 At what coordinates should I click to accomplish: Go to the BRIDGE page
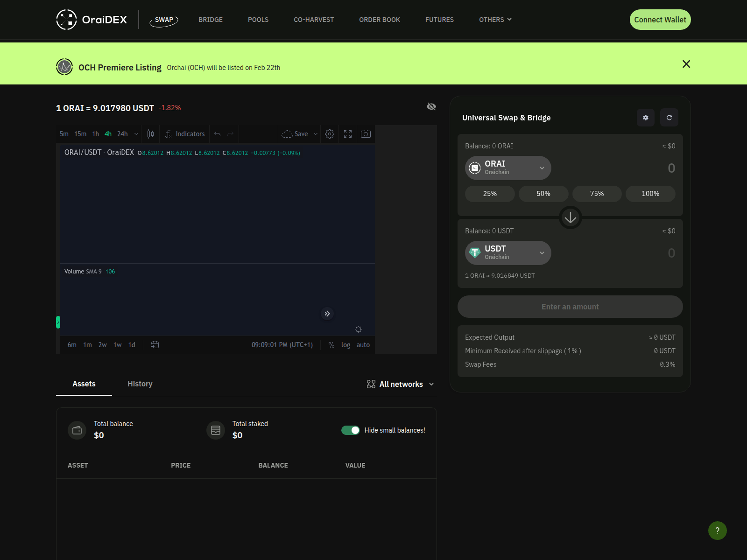(211, 20)
